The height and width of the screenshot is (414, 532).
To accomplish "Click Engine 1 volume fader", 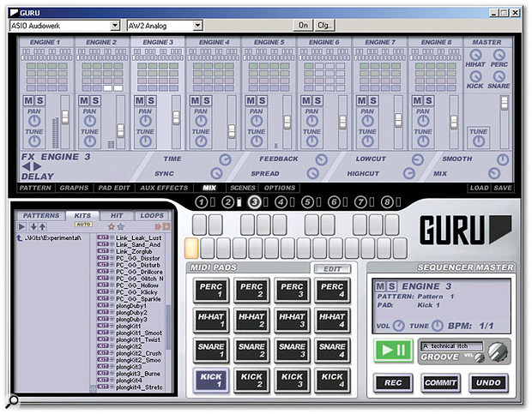I will tap(64, 117).
